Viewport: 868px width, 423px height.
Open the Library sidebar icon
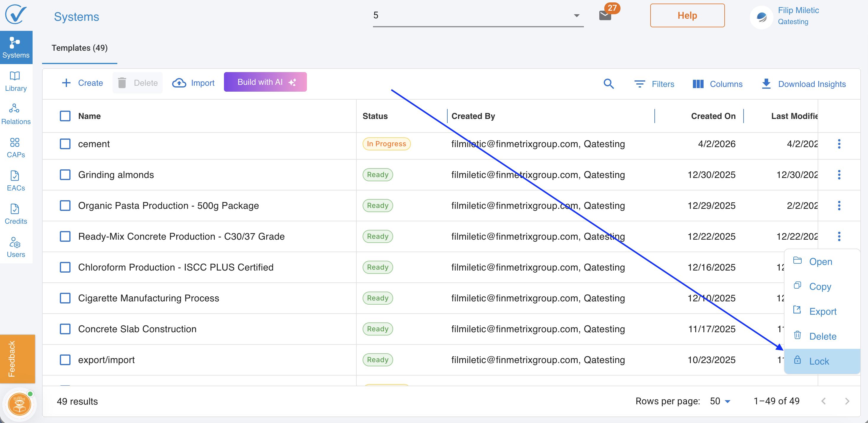15,81
